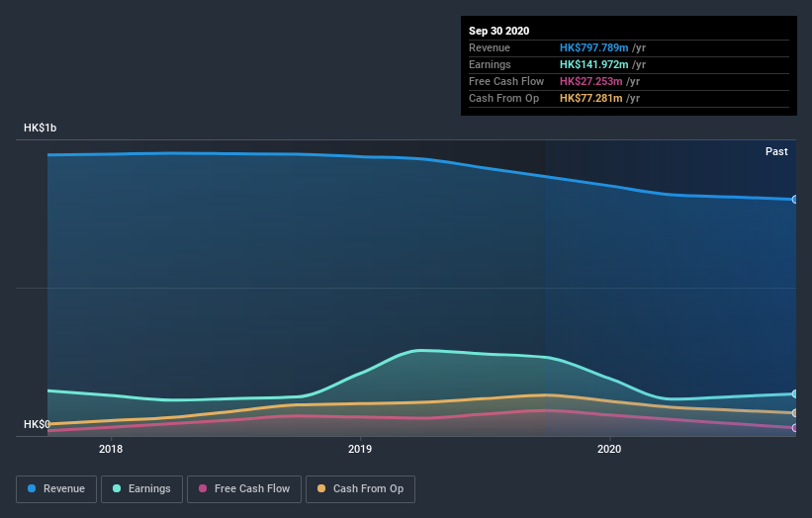Toggle the Free Cash Flow legend button
Image resolution: width=812 pixels, height=518 pixels.
tap(244, 489)
